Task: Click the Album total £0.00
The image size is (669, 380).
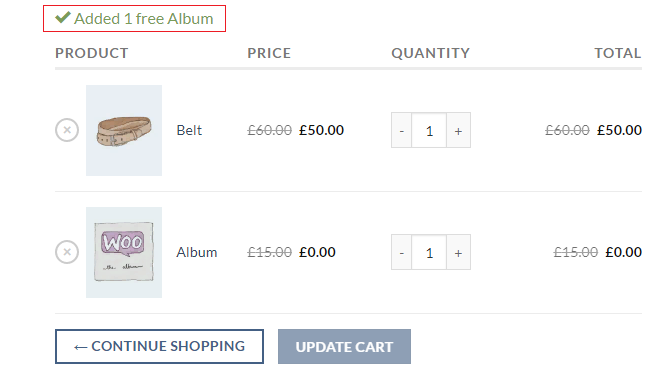Action: pos(623,252)
